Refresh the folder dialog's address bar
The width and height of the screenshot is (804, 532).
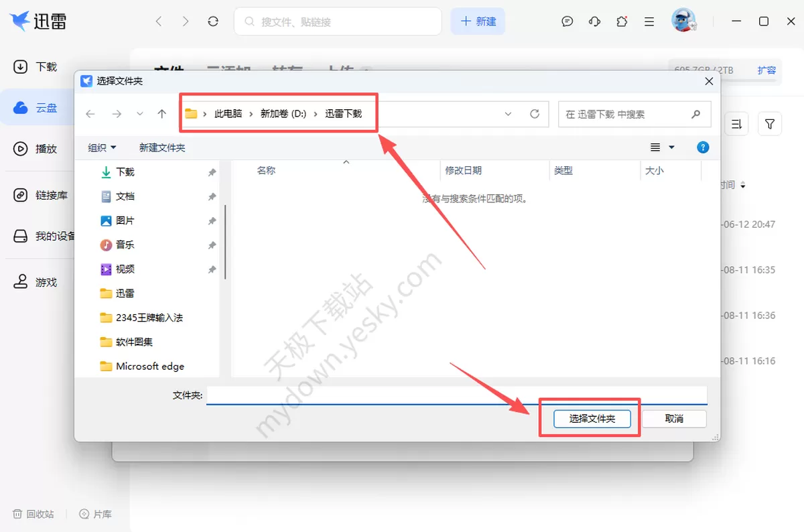coord(535,114)
